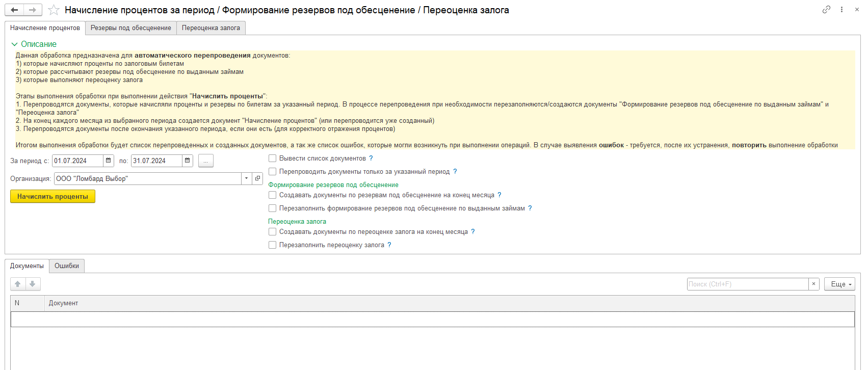Click 'Начислить проценты' yellow button
Image resolution: width=868 pixels, height=370 pixels.
pos(52,196)
